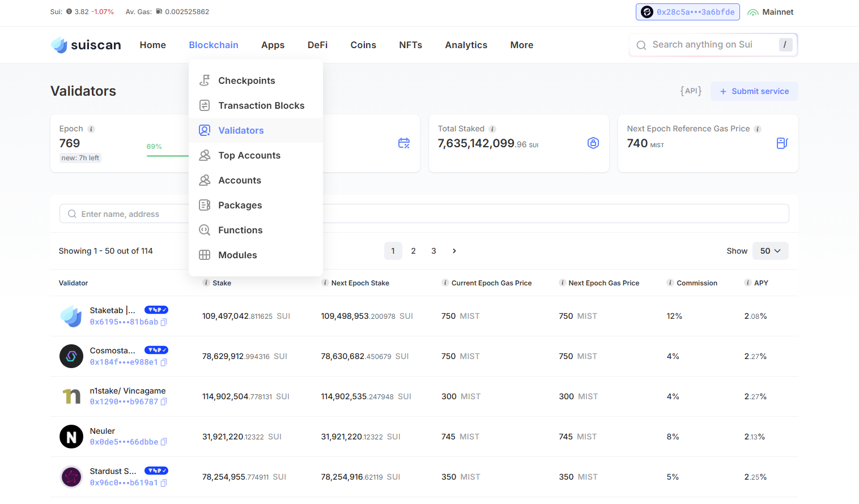Select Checkpoints from Blockchain menu
Screen dimensions: 859x504
click(246, 81)
